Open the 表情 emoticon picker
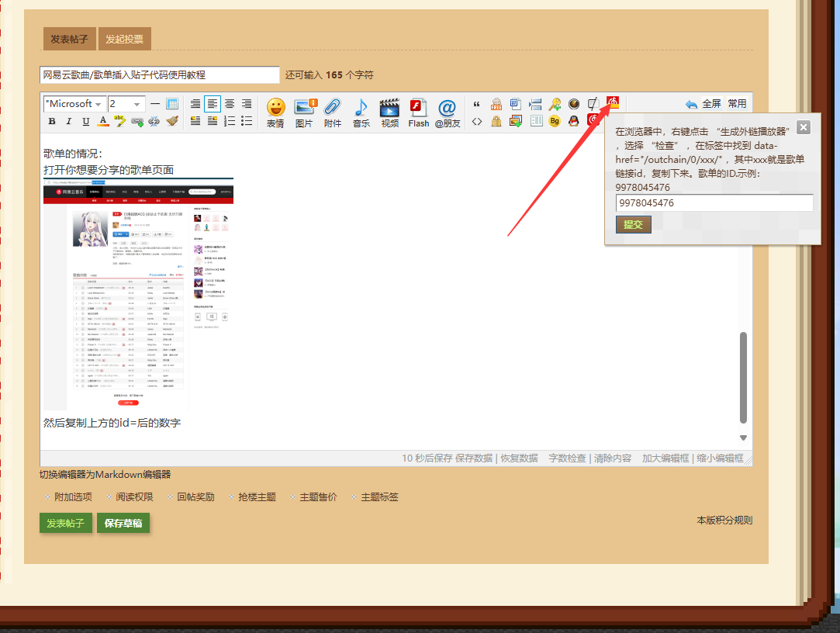The width and height of the screenshot is (840, 633). (x=275, y=112)
